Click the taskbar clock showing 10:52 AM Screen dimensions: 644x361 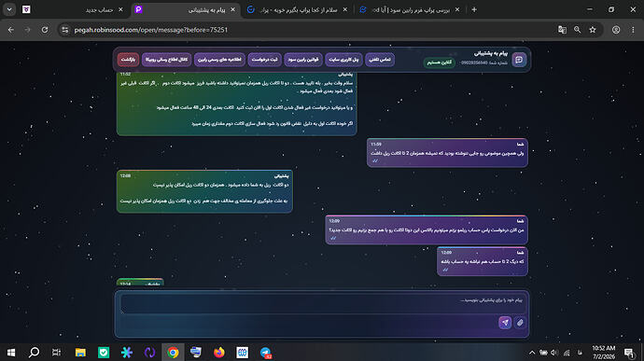tap(603, 353)
